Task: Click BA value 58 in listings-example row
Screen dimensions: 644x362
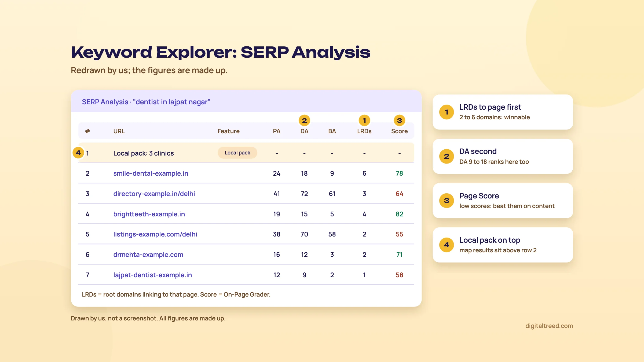Action: [332, 234]
